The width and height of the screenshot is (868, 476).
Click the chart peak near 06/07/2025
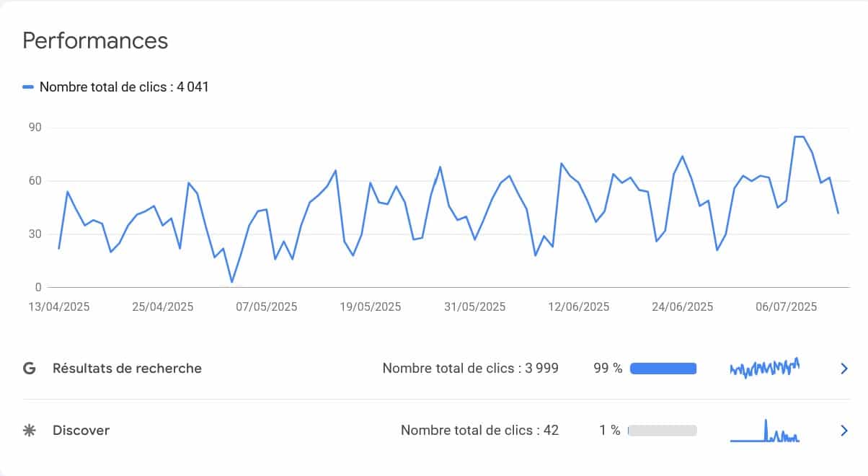click(x=799, y=136)
